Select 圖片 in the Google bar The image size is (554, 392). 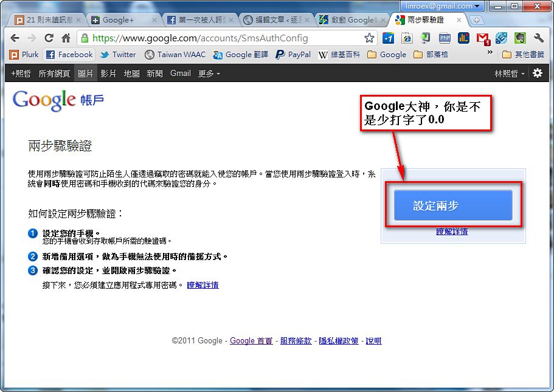point(85,74)
